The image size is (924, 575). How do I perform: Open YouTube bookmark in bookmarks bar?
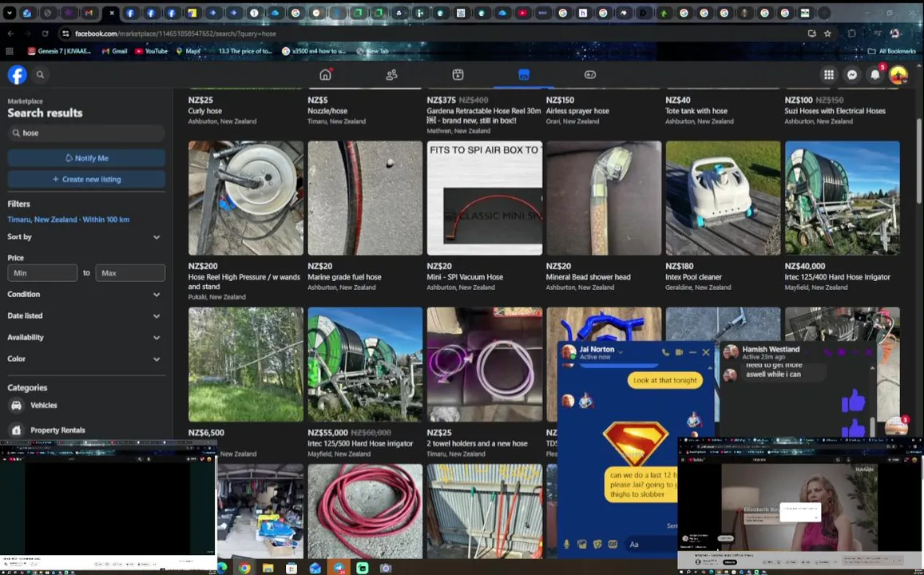click(x=152, y=51)
